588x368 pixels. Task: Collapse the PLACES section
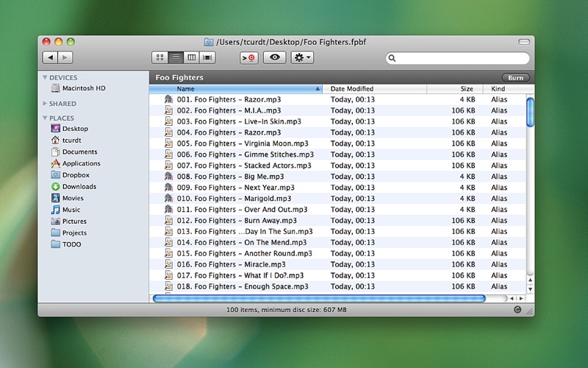tap(45, 118)
